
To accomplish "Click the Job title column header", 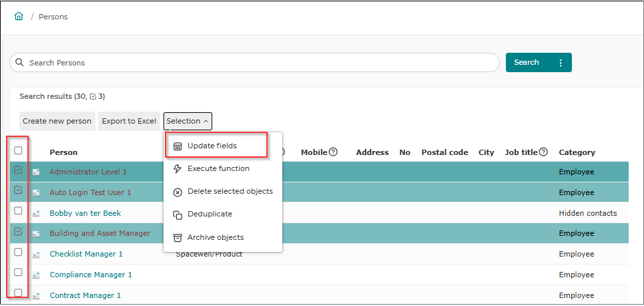I will coord(521,152).
